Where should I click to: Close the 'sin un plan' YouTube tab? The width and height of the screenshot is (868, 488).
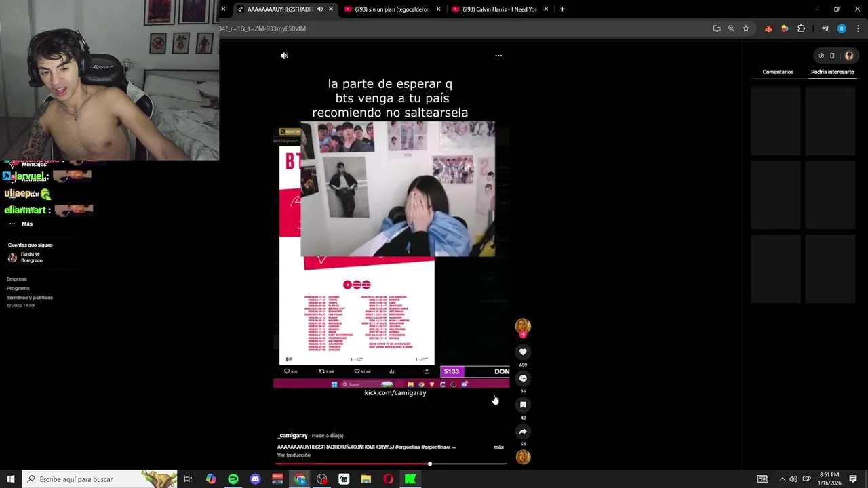pyautogui.click(x=438, y=9)
